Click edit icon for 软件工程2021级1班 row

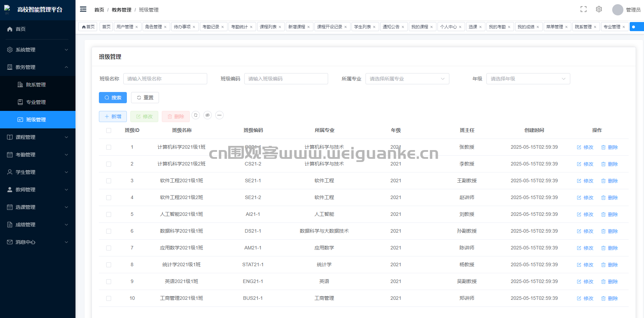585,181
